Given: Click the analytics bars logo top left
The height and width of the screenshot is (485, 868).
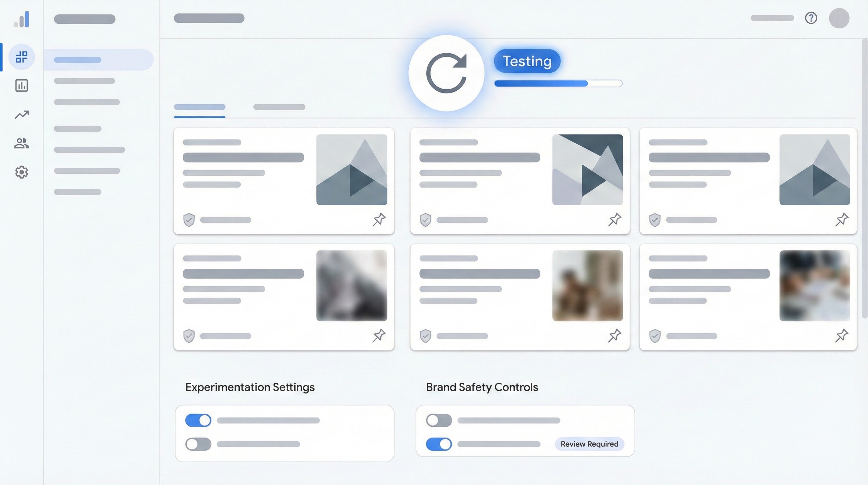Looking at the screenshot, I should 22,20.
